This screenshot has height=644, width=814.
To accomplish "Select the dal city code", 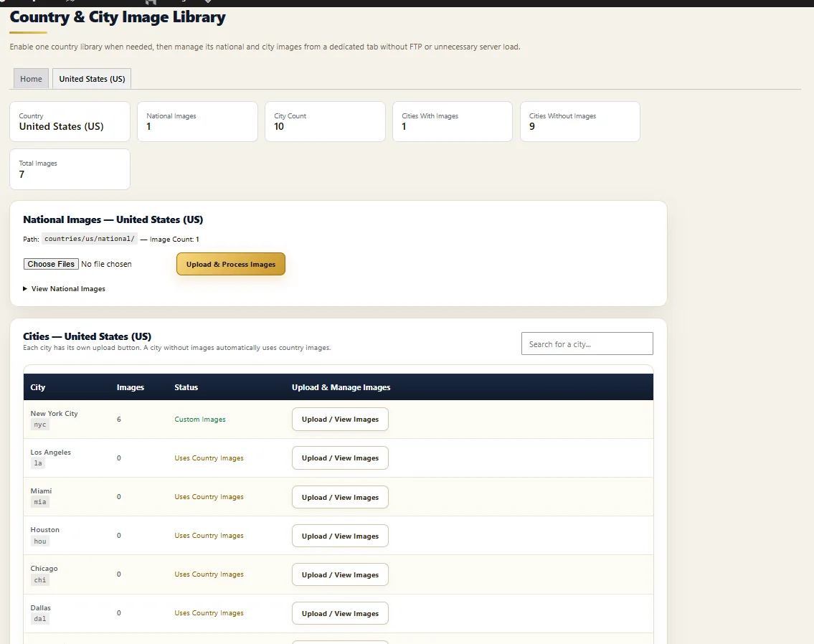I will click(40, 619).
